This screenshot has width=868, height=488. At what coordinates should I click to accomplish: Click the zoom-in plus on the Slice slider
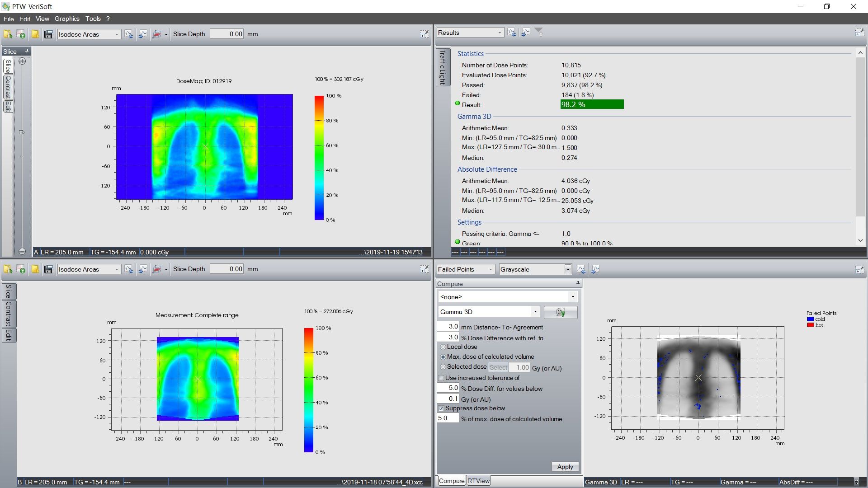pyautogui.click(x=22, y=61)
